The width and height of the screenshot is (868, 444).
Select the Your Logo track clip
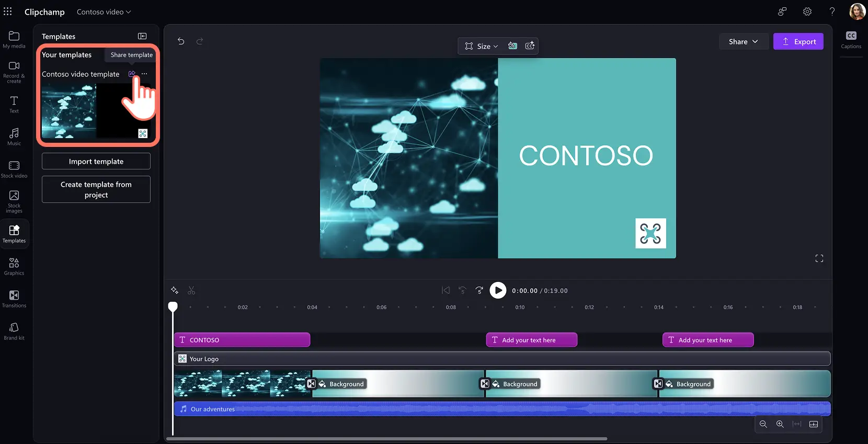click(502, 359)
